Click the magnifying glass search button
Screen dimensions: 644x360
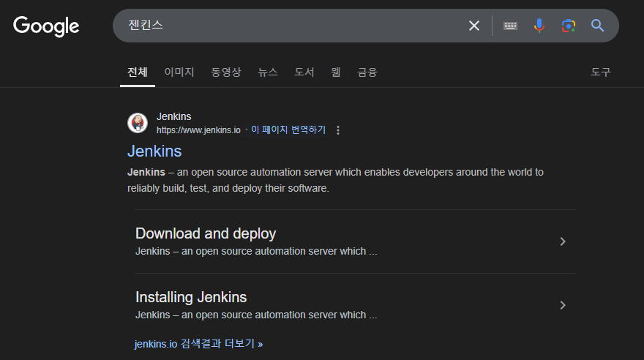(x=598, y=26)
